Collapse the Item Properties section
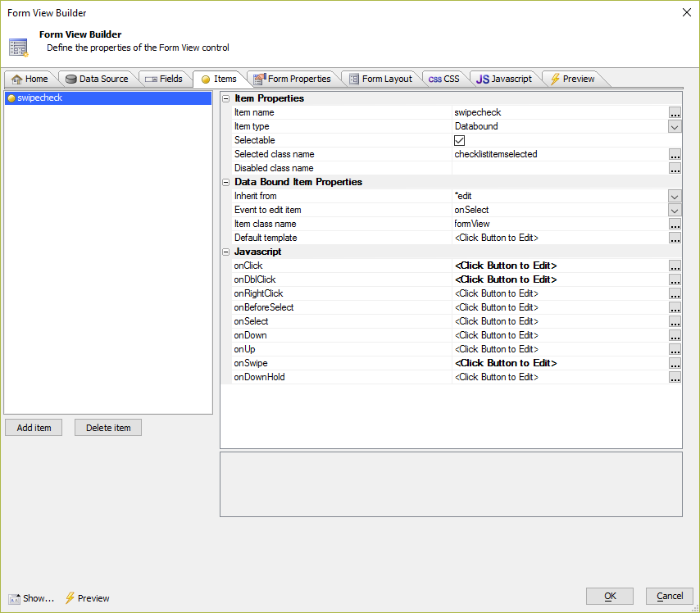 coord(226,98)
